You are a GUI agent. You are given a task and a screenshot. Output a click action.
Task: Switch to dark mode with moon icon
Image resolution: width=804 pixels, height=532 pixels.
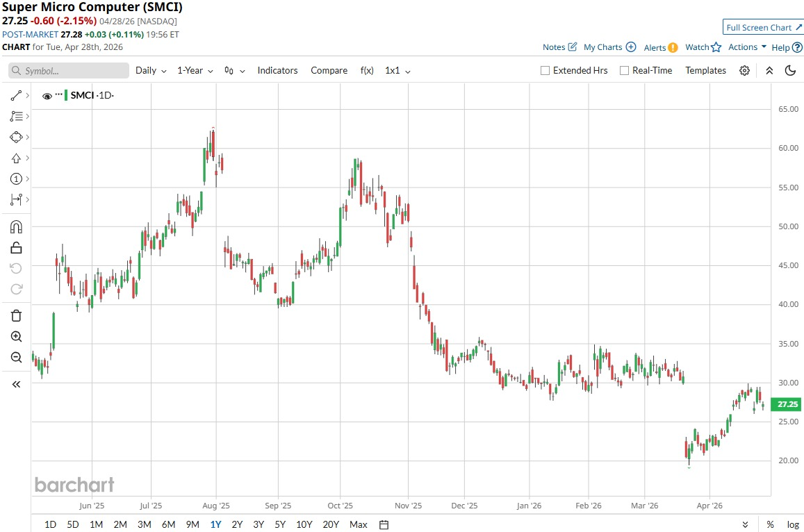[790, 70]
